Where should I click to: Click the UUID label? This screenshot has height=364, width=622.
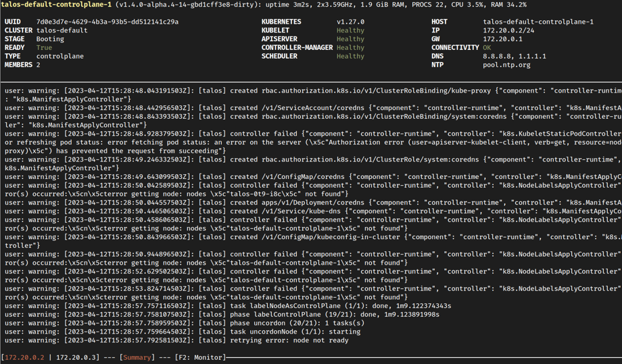(x=13, y=22)
